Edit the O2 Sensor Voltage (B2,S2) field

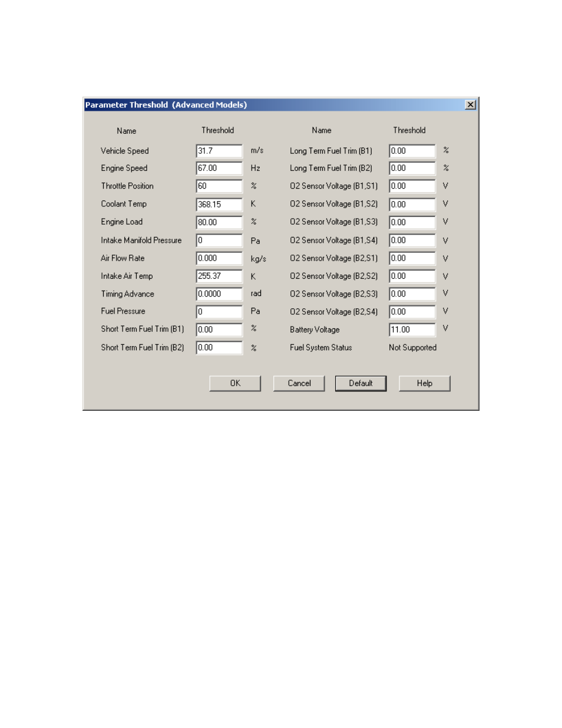412,276
